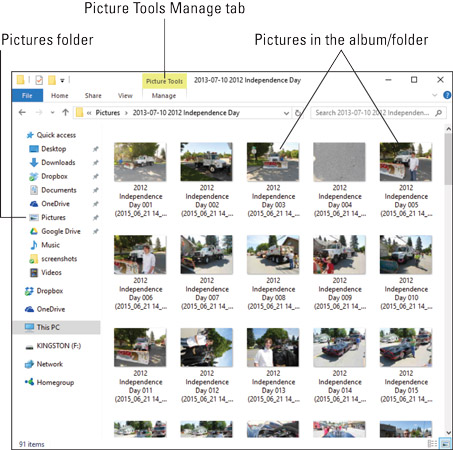The image size is (453, 450).
Task: Select thumbnail Independence Day 007
Action: point(207,255)
